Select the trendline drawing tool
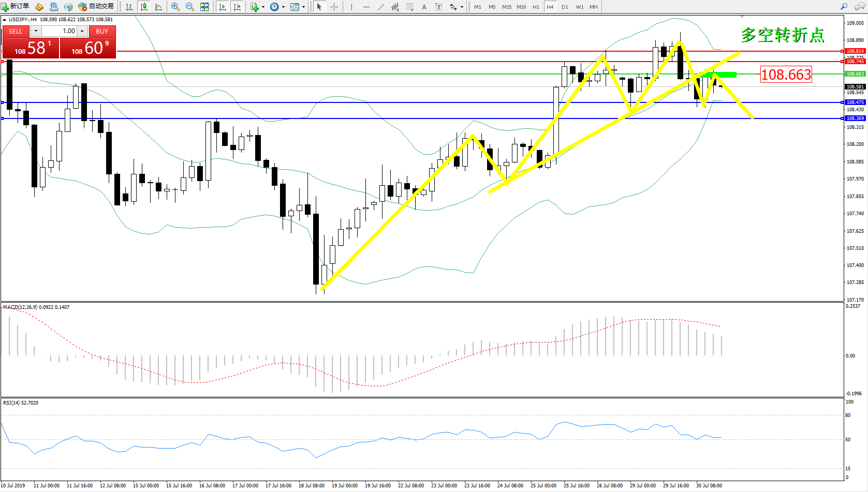The image size is (868, 492). coord(381,7)
